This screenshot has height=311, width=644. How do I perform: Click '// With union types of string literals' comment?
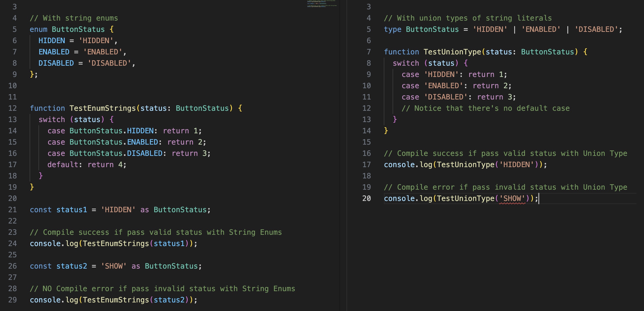pyautogui.click(x=468, y=18)
